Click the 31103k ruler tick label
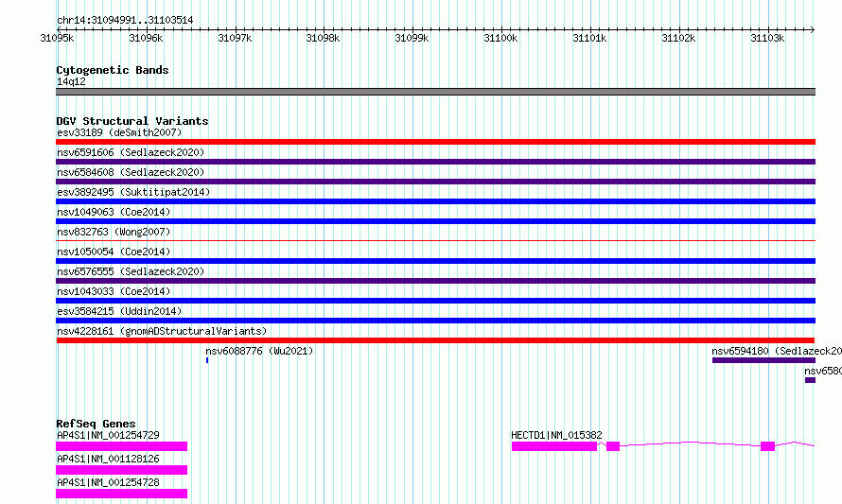 click(x=767, y=38)
